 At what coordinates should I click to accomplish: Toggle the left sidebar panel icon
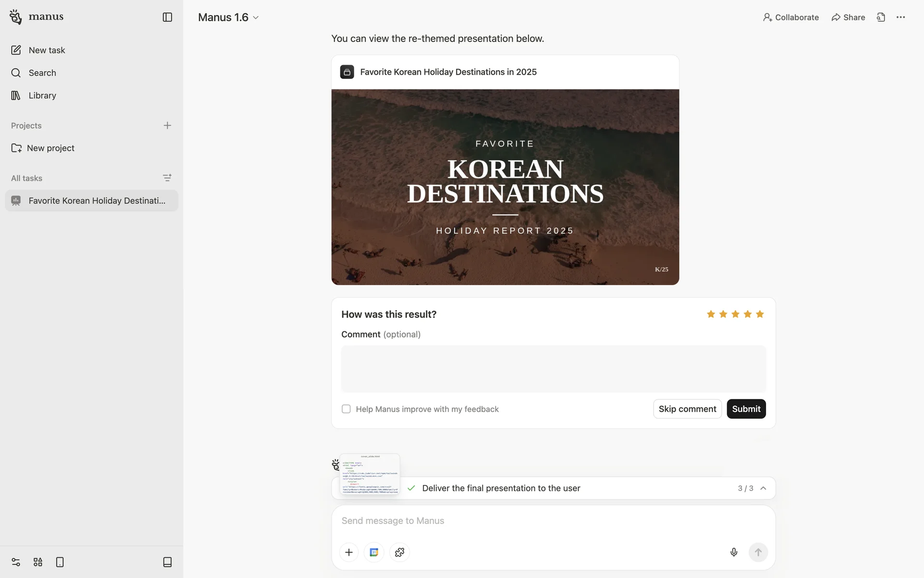[x=167, y=17]
